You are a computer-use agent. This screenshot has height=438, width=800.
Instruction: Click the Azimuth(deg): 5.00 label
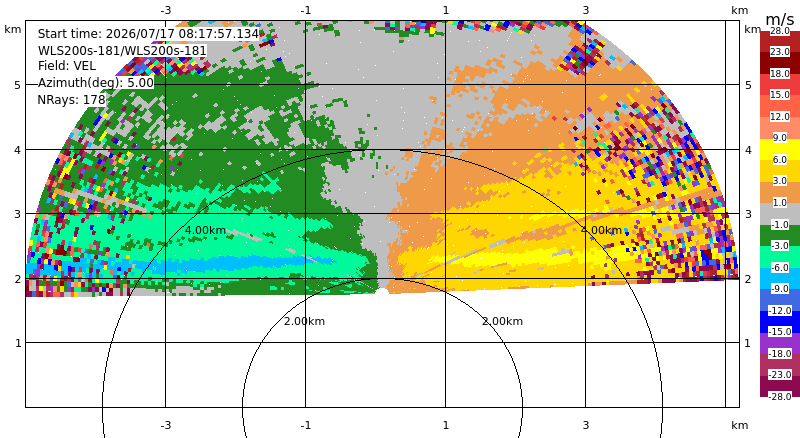click(x=95, y=83)
